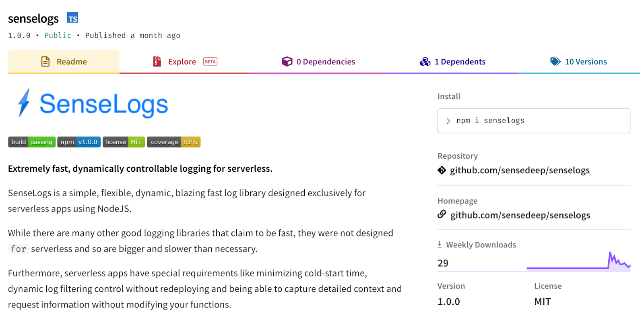The image size is (644, 316).
Task: Click the build passing badge
Action: [x=32, y=142]
